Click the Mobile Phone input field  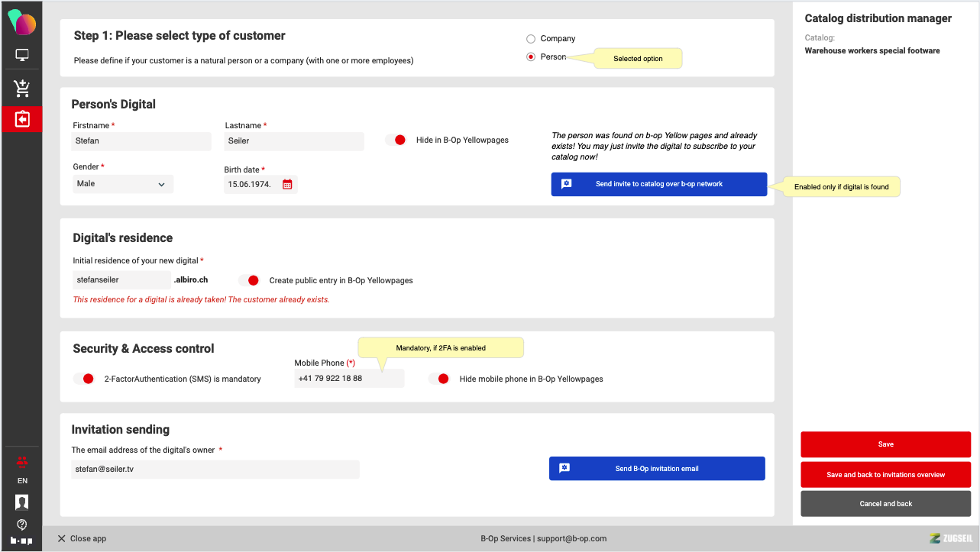pos(348,379)
